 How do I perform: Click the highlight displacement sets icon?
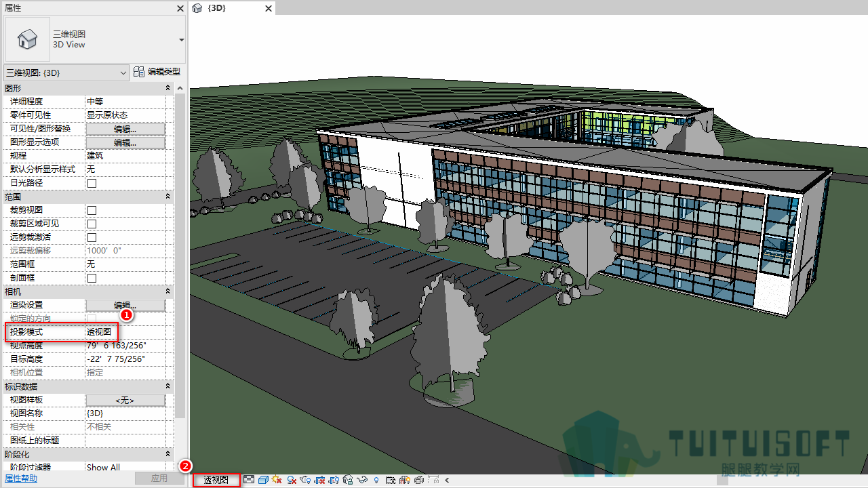point(419,480)
